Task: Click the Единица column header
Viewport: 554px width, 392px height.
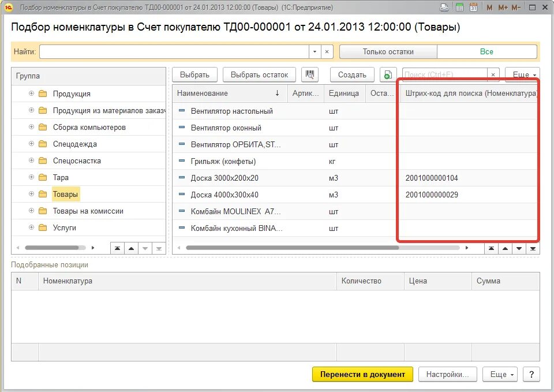Action: (345, 94)
